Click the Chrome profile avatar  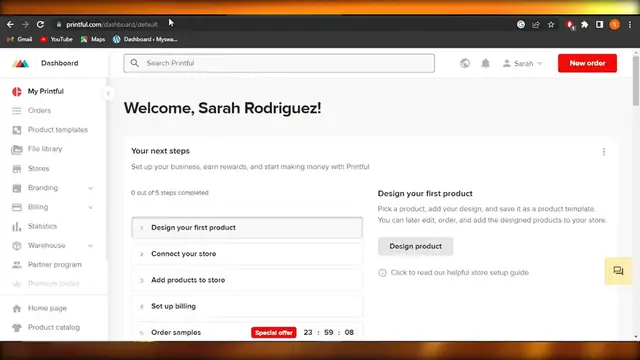(x=615, y=24)
